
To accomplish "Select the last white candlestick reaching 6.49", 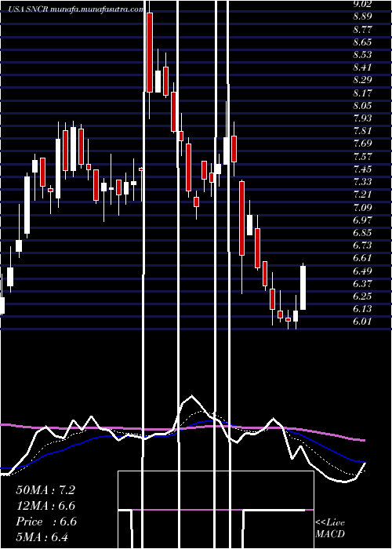I will point(303,288).
